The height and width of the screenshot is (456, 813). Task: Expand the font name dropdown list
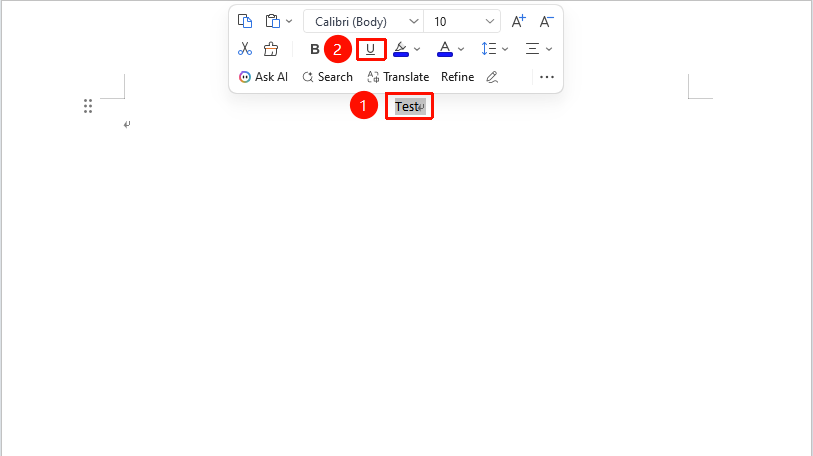tap(413, 22)
